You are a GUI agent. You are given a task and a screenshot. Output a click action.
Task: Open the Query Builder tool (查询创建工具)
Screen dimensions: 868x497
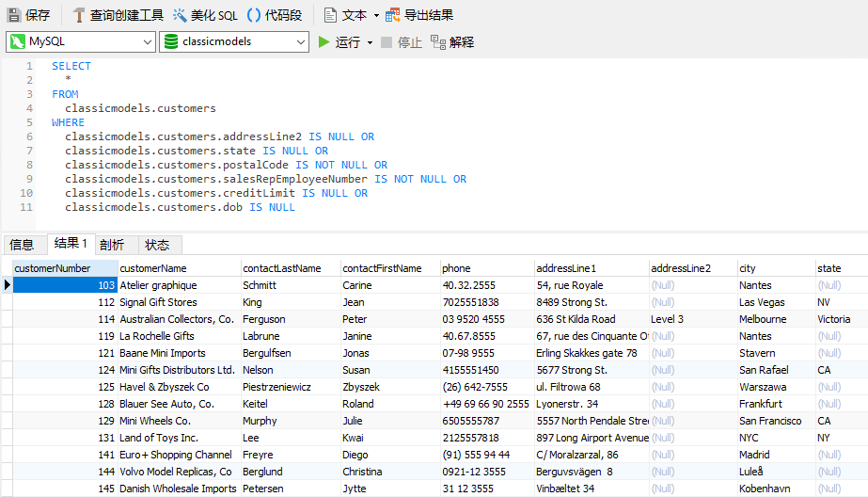(x=118, y=15)
